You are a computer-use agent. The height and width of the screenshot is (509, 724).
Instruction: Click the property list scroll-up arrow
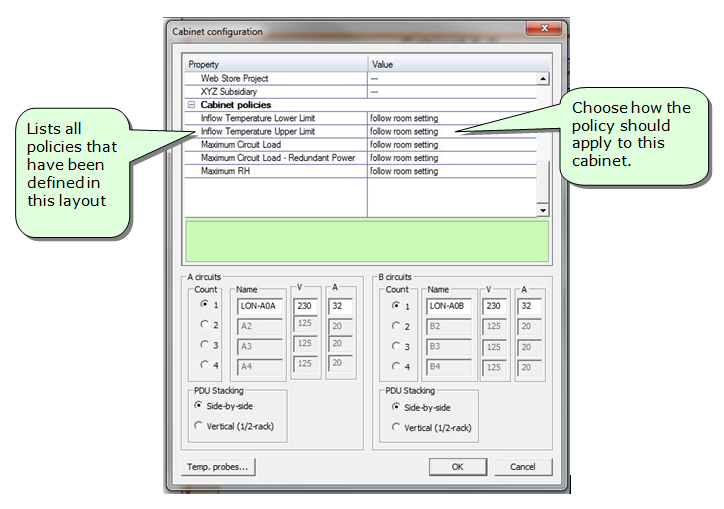coord(543,78)
